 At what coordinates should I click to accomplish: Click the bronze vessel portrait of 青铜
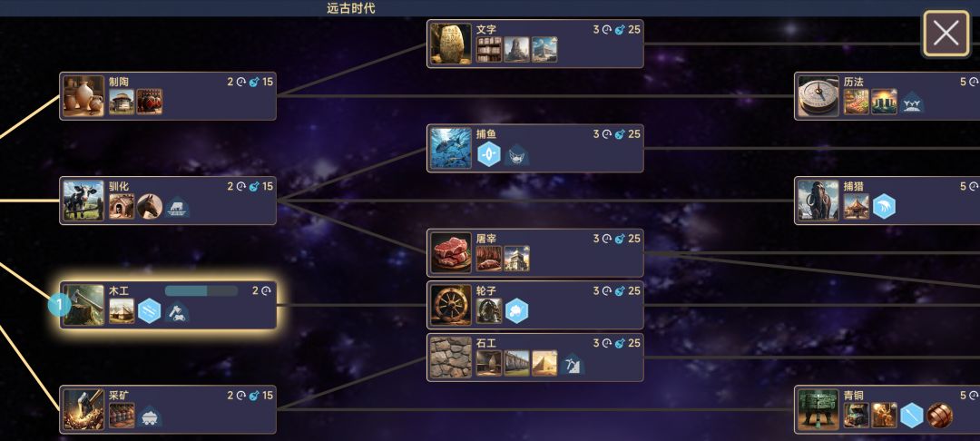[818, 409]
